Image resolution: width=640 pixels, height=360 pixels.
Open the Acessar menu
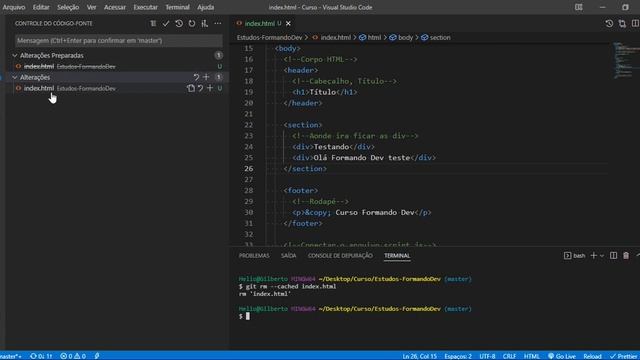(115, 7)
